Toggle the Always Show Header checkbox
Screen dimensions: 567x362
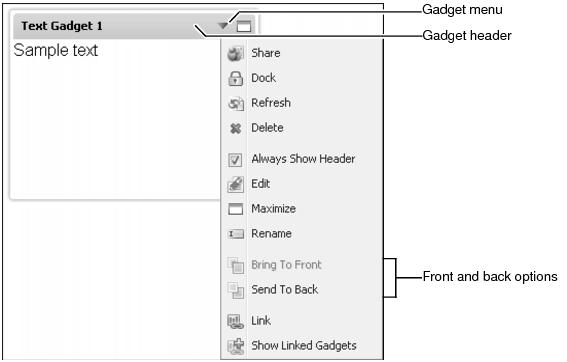235,159
